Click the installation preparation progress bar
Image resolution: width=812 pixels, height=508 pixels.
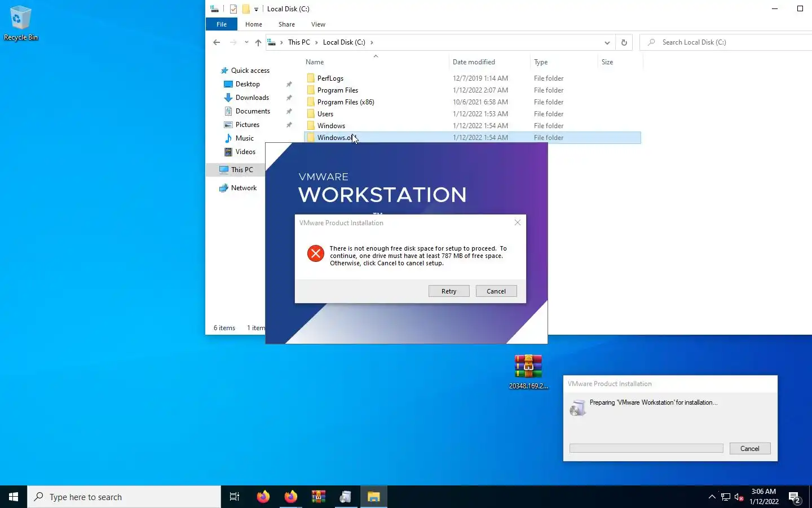(646, 448)
